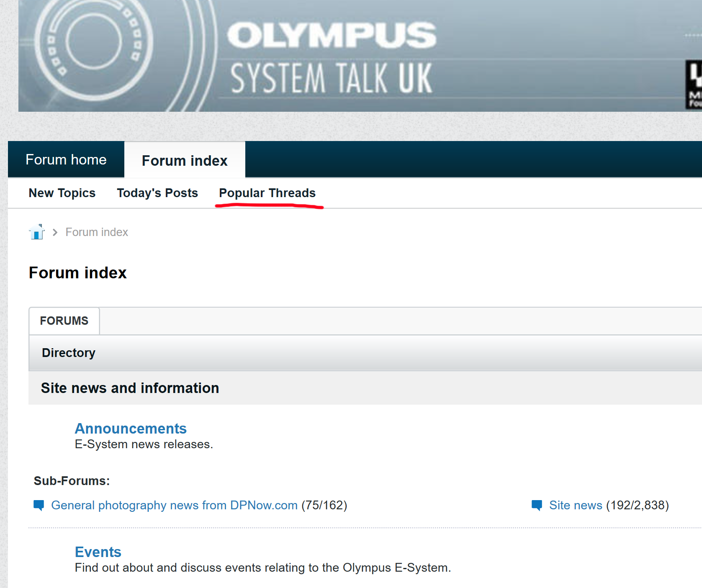
Task: Switch to the Forum home tab
Action: (x=66, y=159)
